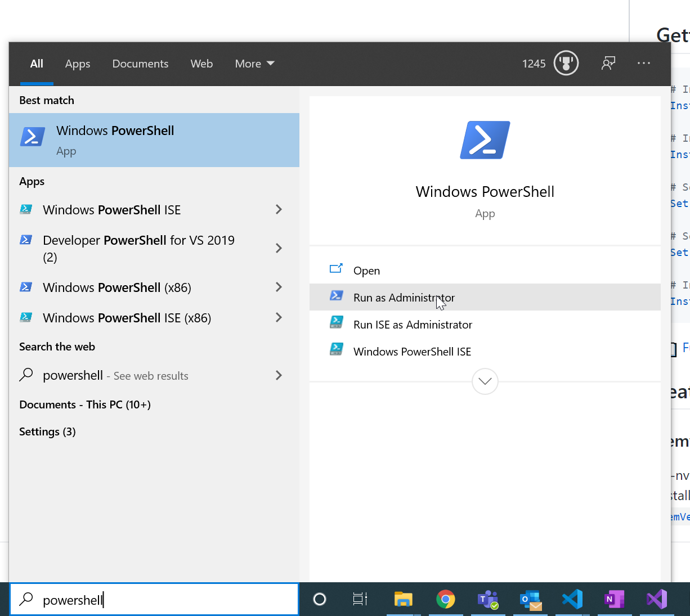
Task: Click the Windows PowerShell best match icon
Action: click(33, 137)
